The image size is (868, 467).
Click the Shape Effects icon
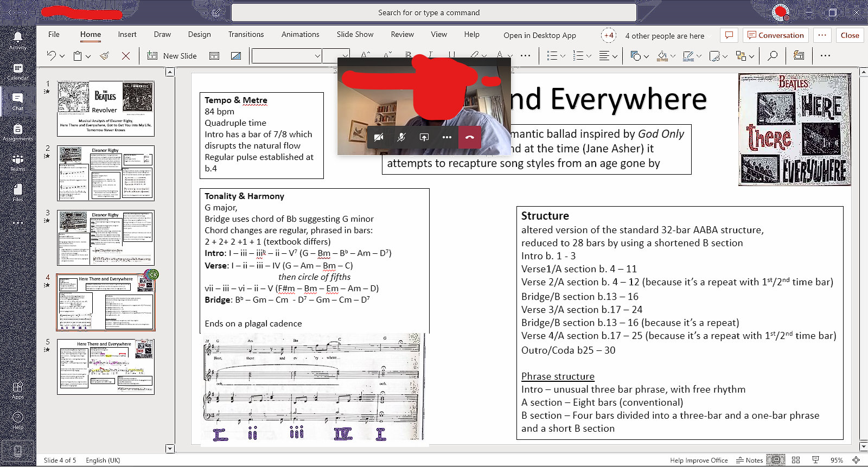715,55
